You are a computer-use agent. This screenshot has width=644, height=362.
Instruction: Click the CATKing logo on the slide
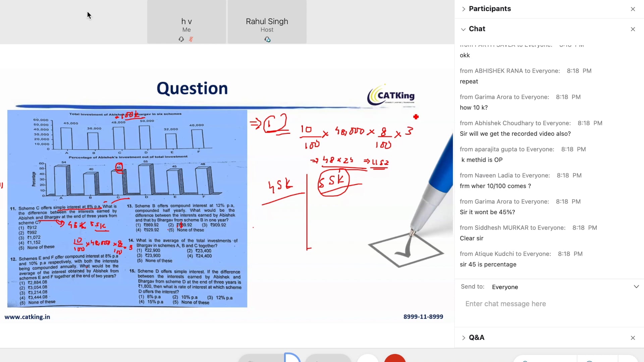point(390,96)
